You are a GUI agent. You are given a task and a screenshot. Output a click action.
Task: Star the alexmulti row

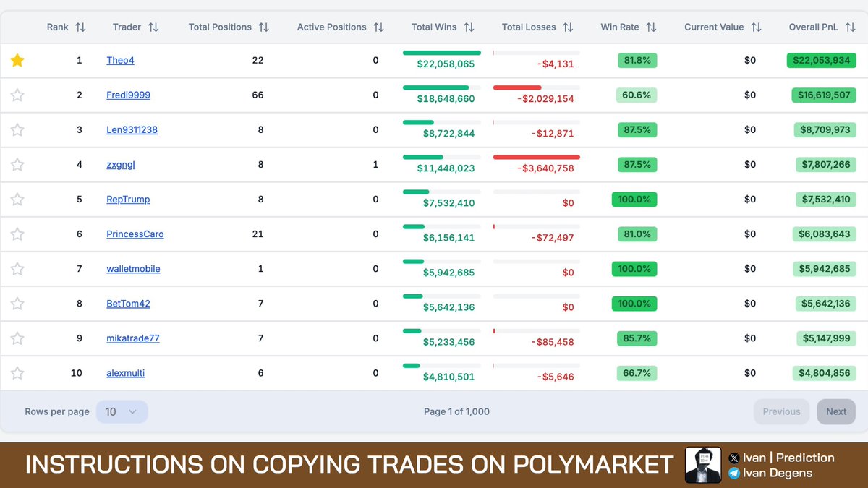point(17,373)
